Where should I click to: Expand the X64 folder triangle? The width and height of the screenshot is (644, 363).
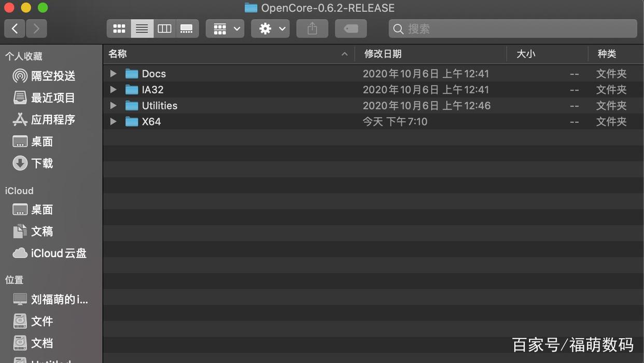coord(113,122)
